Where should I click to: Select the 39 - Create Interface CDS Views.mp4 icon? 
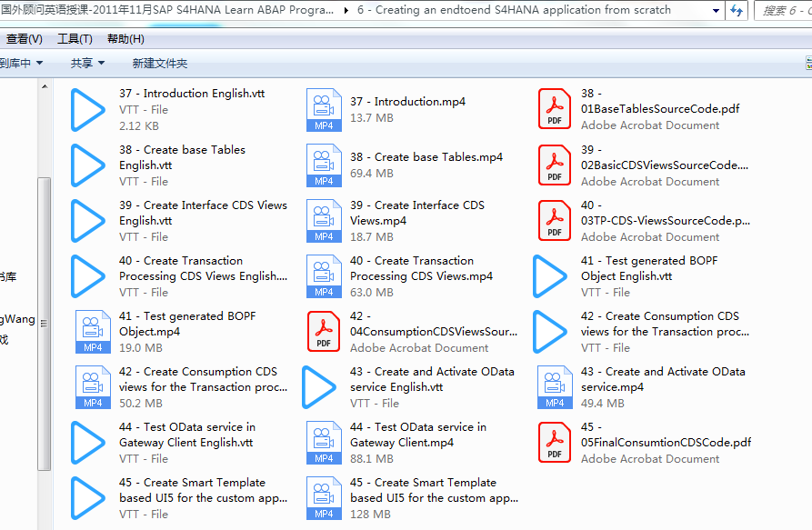tap(324, 221)
